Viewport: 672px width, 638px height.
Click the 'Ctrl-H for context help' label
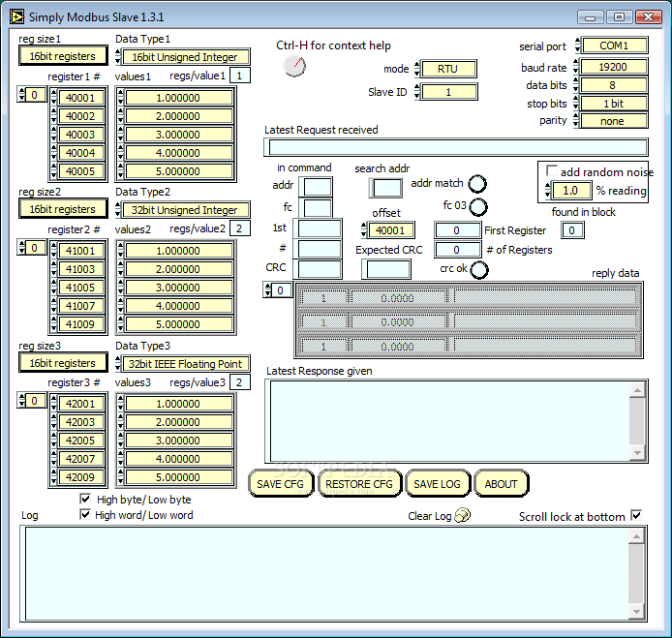pyautogui.click(x=333, y=46)
